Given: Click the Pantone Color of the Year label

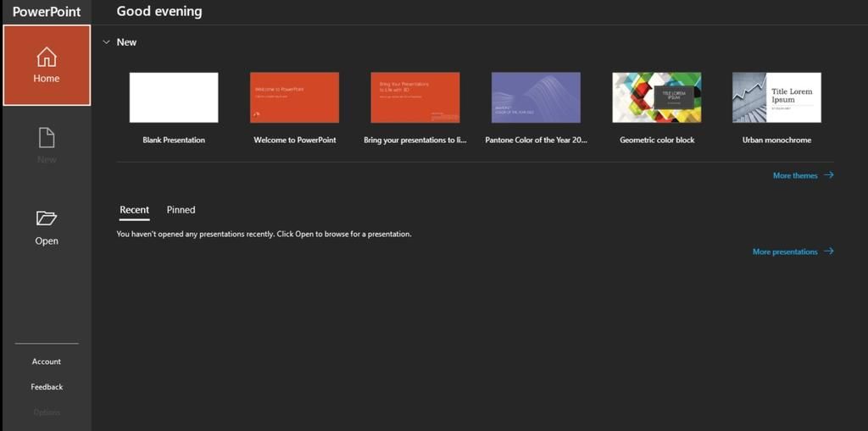Looking at the screenshot, I should pyautogui.click(x=536, y=140).
